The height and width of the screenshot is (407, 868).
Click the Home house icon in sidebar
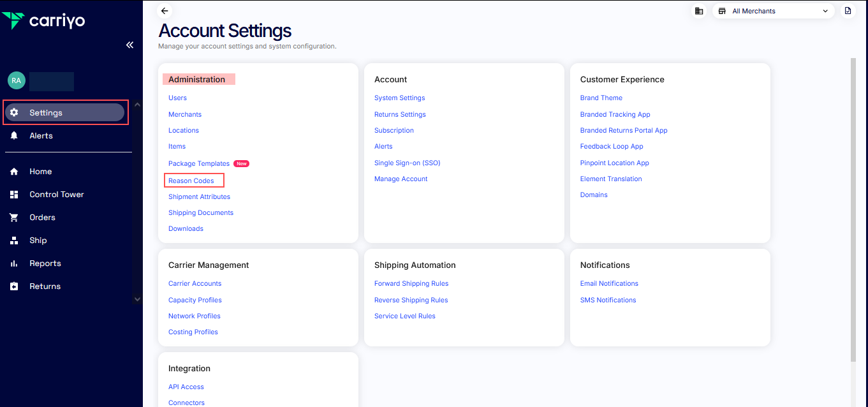(x=14, y=172)
